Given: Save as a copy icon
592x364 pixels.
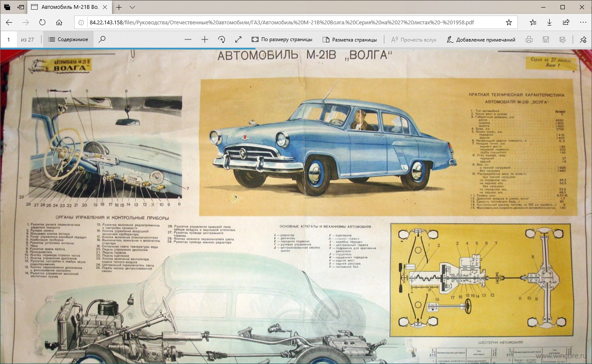Looking at the screenshot, I should (563, 39).
